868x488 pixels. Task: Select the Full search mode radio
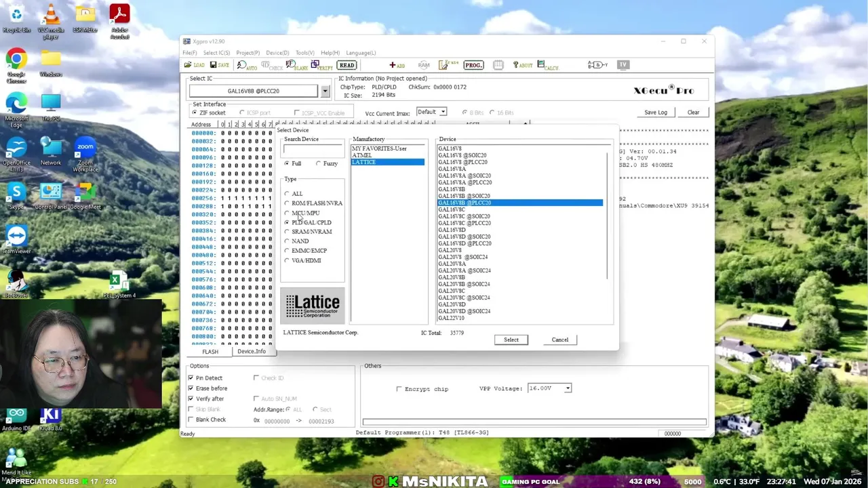[x=287, y=164]
